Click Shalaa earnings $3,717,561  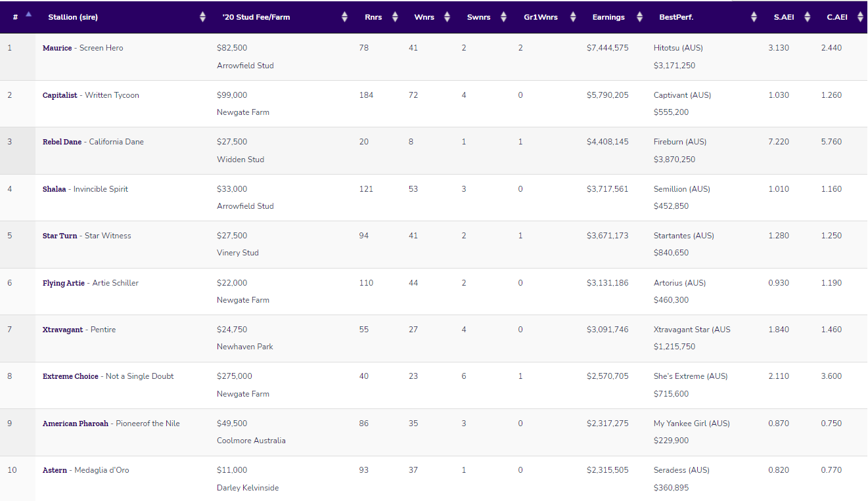point(608,189)
